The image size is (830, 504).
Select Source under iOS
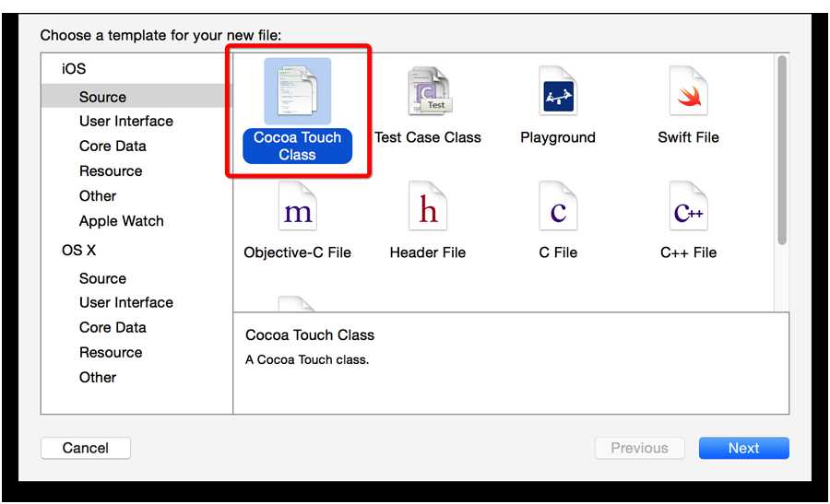coord(136,97)
